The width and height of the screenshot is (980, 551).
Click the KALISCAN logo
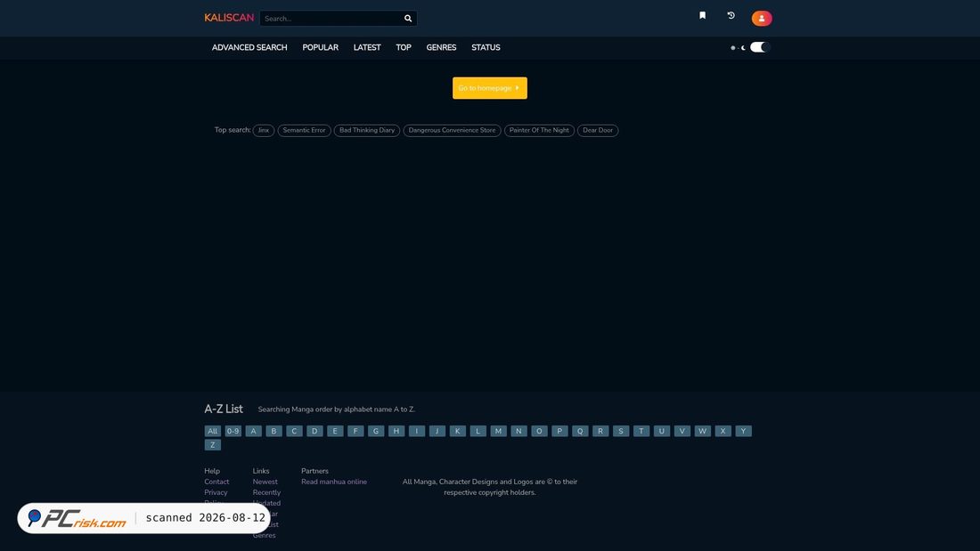(x=229, y=18)
